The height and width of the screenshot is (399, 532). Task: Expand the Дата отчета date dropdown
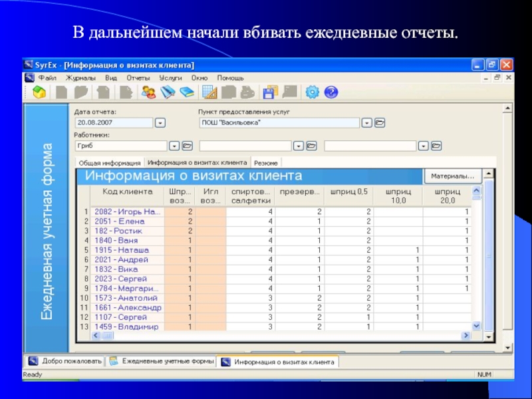pos(160,123)
